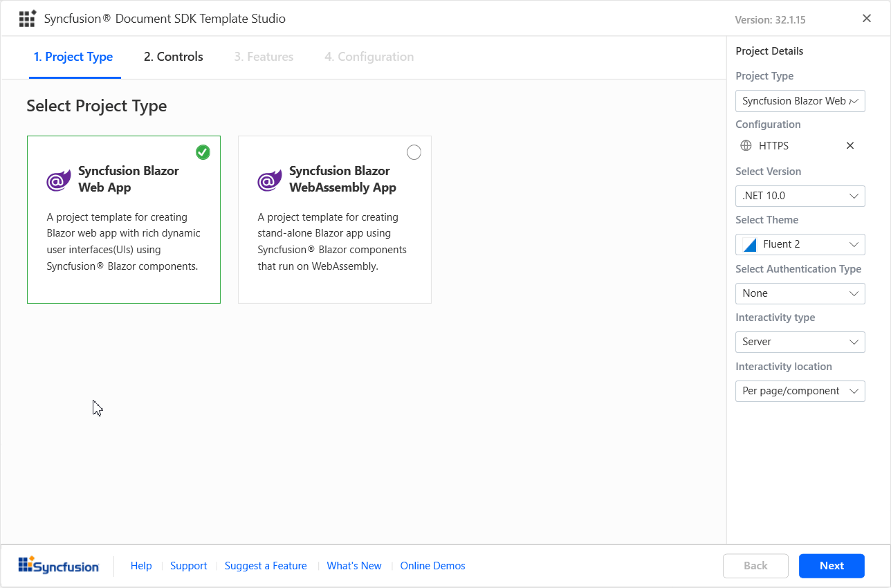The width and height of the screenshot is (891, 588).
Task: Click the Syncfusion logo in the footer
Action: point(59,565)
